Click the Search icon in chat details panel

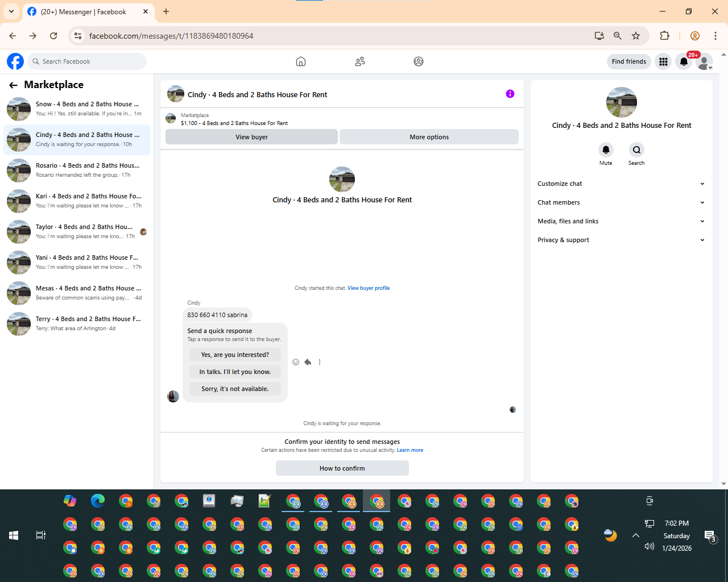[636, 150]
